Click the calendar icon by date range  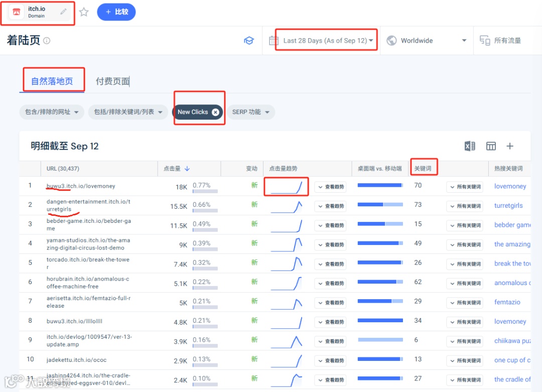click(x=274, y=41)
